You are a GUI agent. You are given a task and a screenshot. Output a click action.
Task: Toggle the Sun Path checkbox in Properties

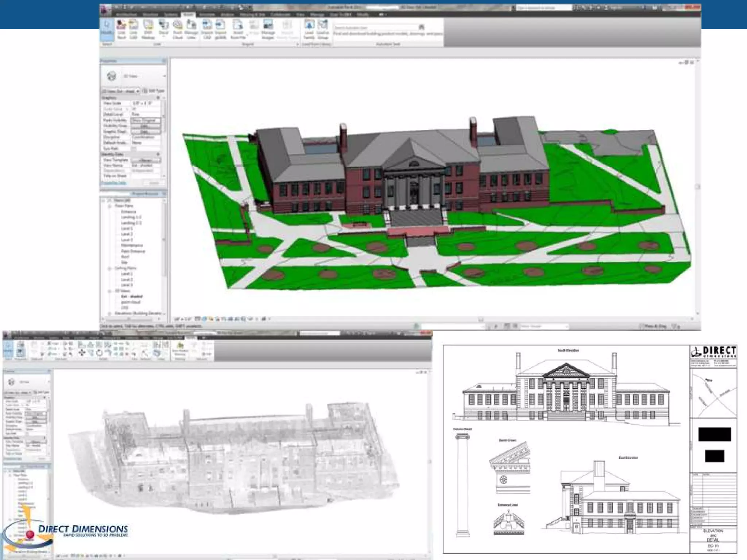(x=134, y=149)
